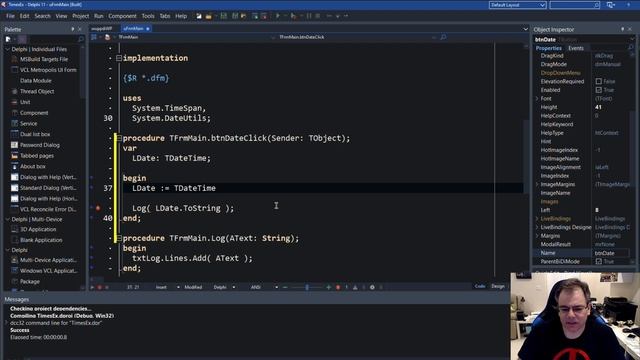Expand the Font property

[x=537, y=98]
